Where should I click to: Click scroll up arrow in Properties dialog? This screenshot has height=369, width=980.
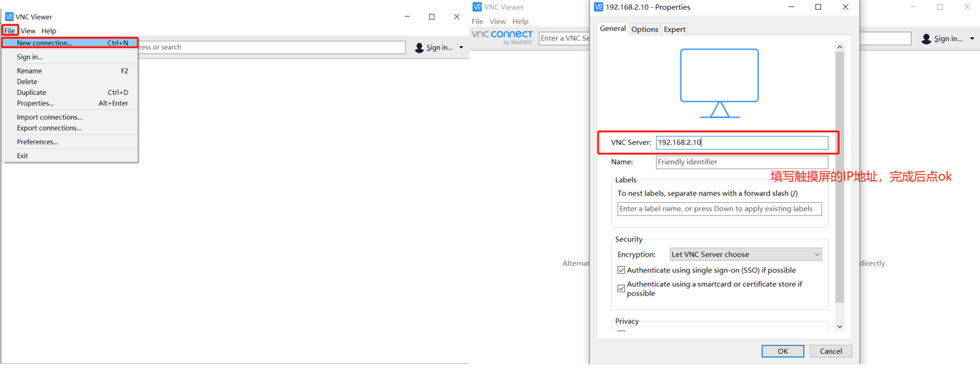(839, 47)
